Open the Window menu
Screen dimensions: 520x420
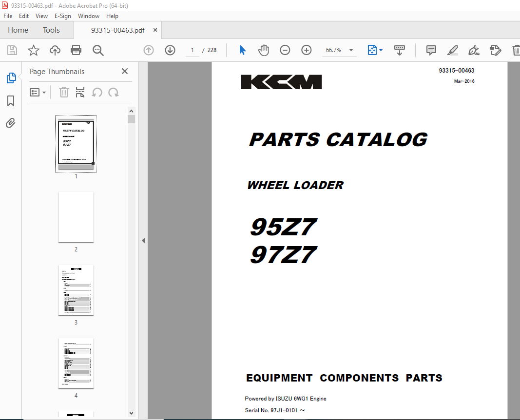(x=89, y=16)
